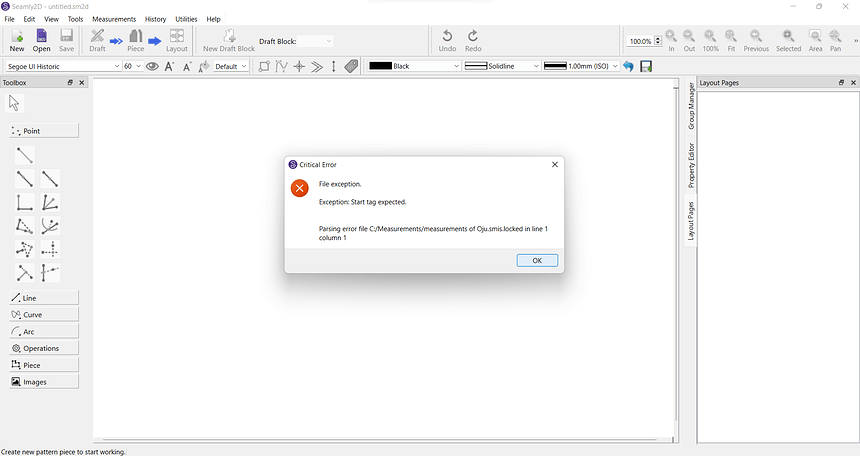Click the Zoom Fit icon
This screenshot has height=456, width=860.
coord(731,36)
